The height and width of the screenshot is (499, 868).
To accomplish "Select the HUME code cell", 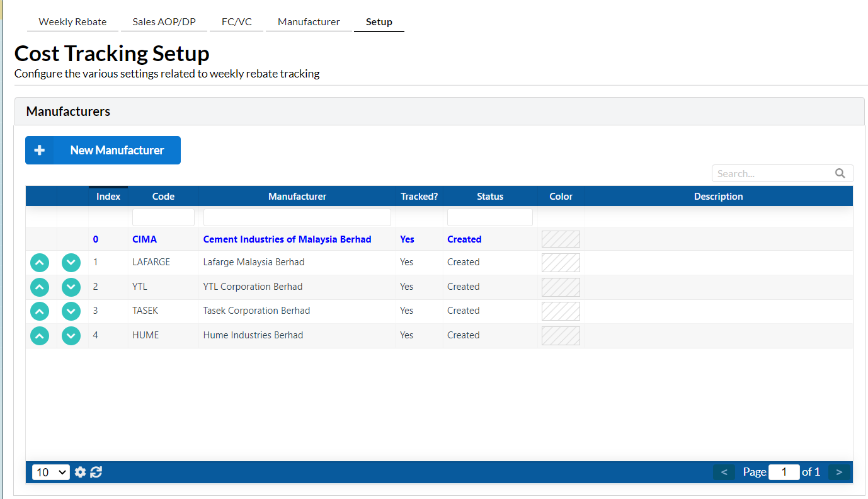I will tap(163, 336).
